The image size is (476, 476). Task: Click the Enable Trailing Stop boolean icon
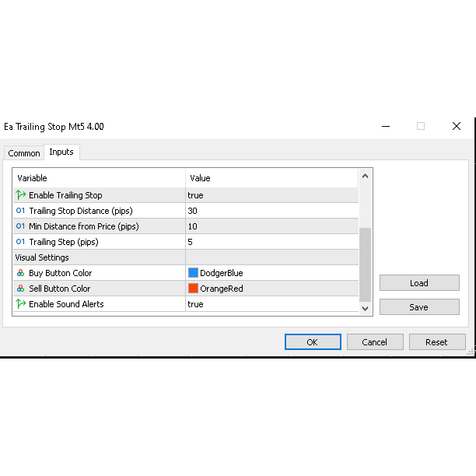point(20,195)
